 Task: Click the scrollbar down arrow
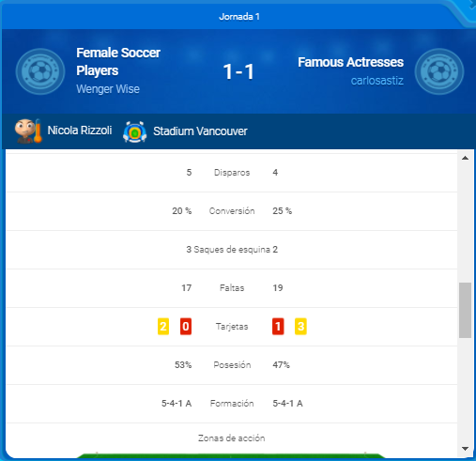pos(465,449)
